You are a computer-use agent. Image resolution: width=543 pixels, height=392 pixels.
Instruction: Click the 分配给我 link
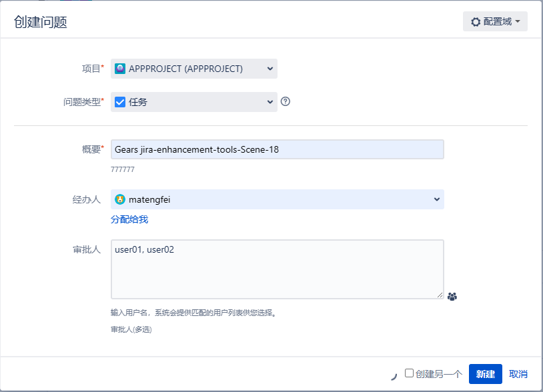tap(129, 219)
